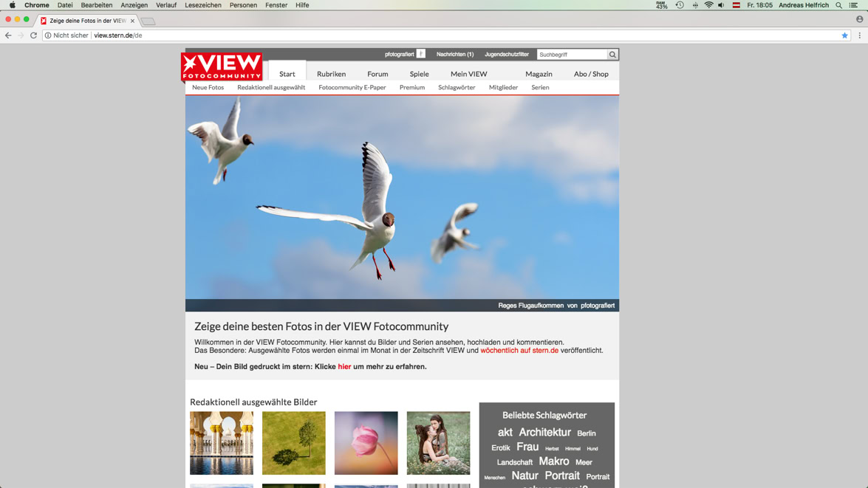Screen dimensions: 868x488
Task: Click the Wi-Fi status icon
Action: coord(708,5)
